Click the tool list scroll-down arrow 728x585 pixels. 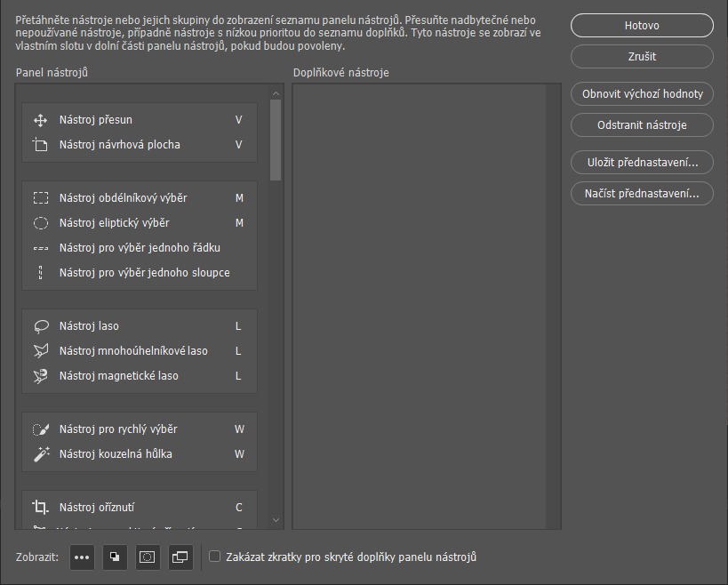coord(276,520)
